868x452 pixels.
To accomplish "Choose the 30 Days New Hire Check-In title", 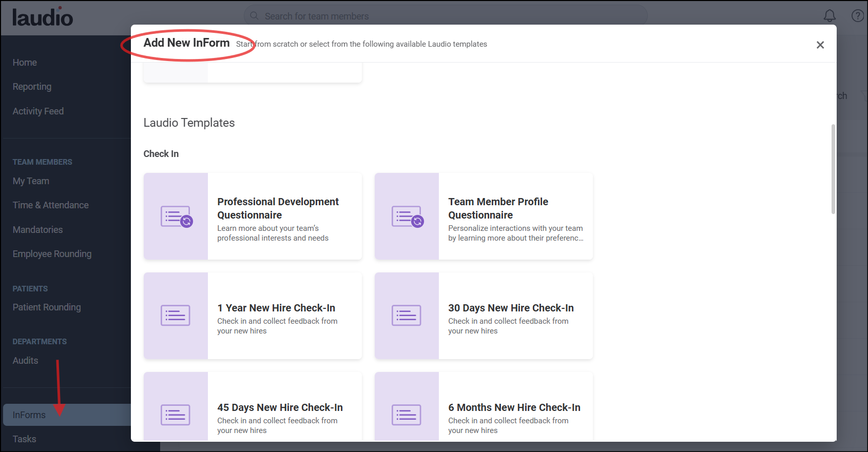I will pos(511,308).
